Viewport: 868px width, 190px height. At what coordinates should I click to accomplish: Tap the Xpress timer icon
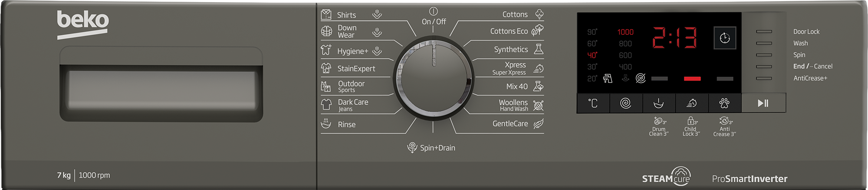pos(539,68)
